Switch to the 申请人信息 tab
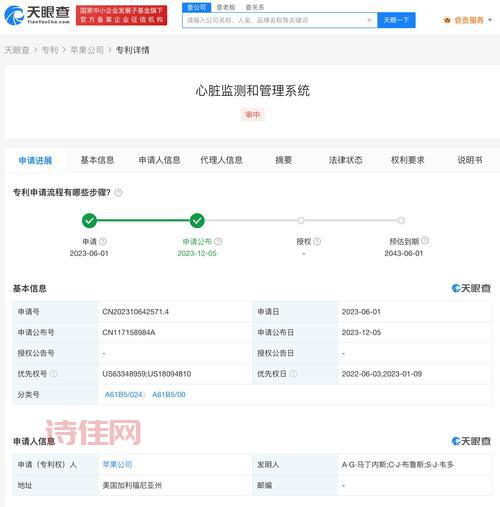The image size is (500, 507). (x=159, y=160)
